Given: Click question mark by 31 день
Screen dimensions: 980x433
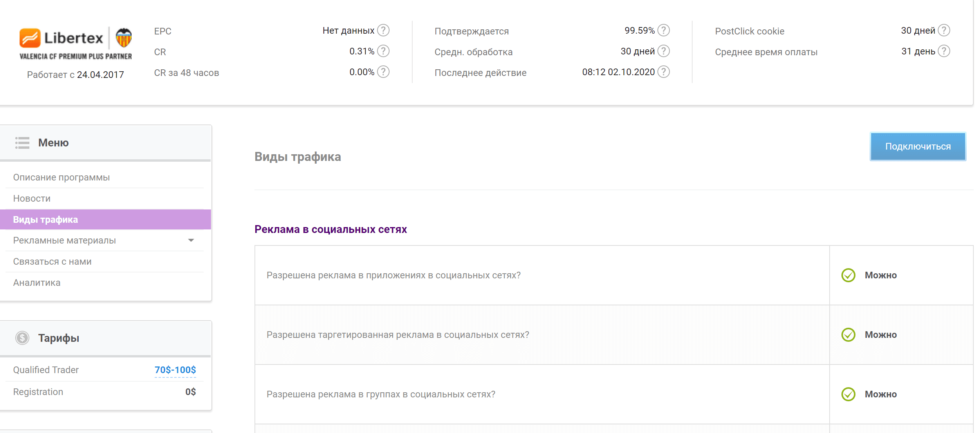Looking at the screenshot, I should (x=944, y=51).
